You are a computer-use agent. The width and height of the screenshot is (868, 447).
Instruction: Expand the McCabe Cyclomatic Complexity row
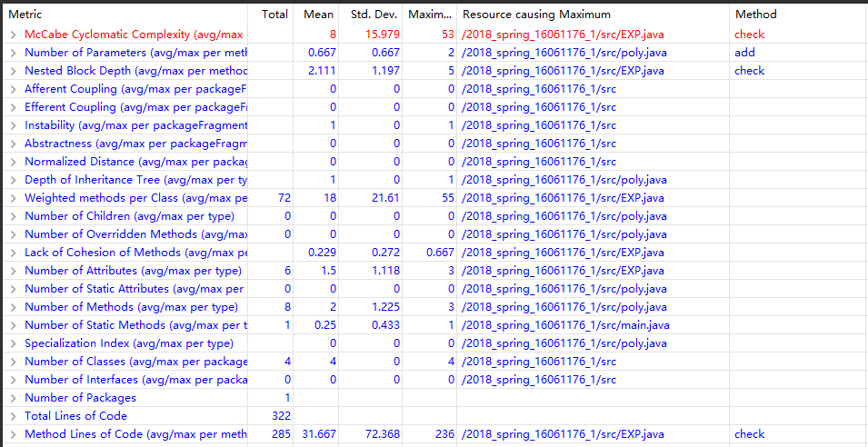[14, 35]
